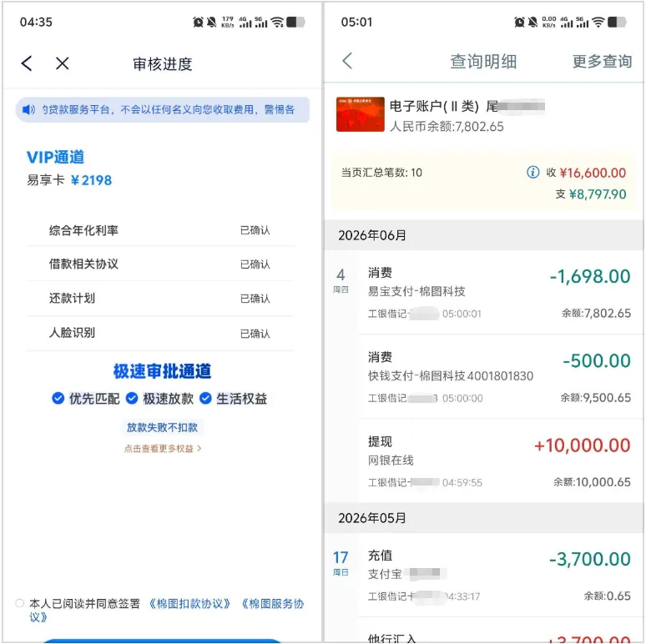
Task: Tap the 极速放款 checkmark icon
Action: 132,398
